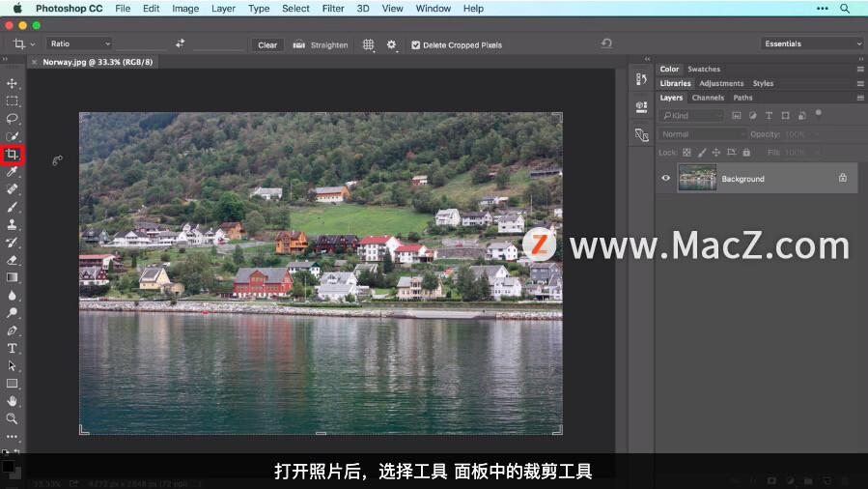
Task: Switch to the Adjustments tab
Action: tap(721, 84)
